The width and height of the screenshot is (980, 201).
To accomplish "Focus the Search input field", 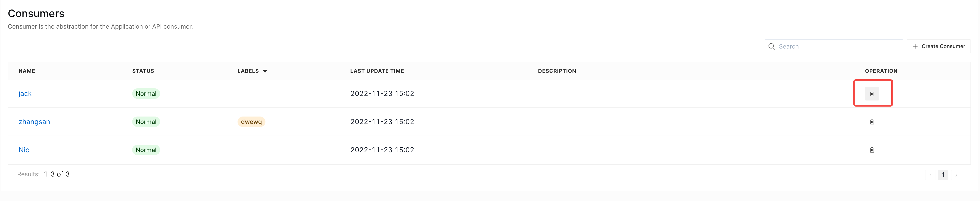I will point(834,46).
